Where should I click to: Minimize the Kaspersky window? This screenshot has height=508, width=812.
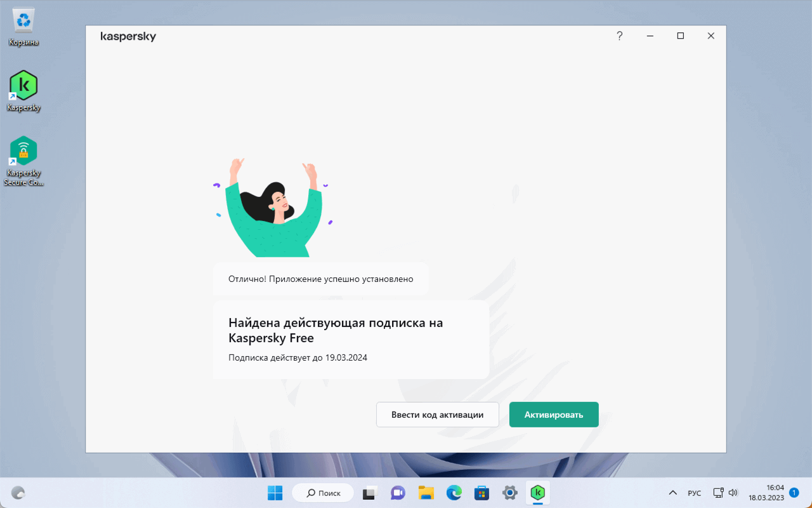coord(650,36)
